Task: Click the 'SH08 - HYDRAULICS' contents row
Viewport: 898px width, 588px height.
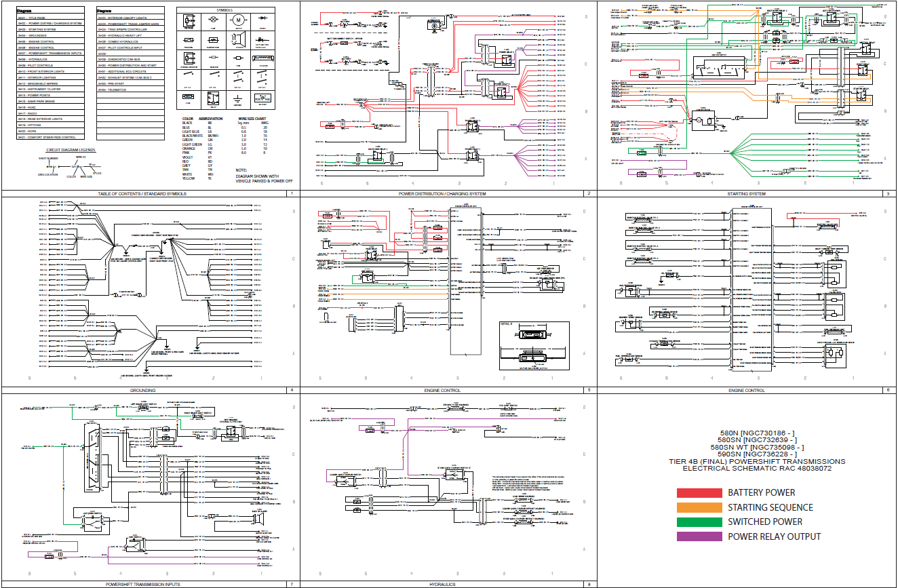Action: coord(50,59)
